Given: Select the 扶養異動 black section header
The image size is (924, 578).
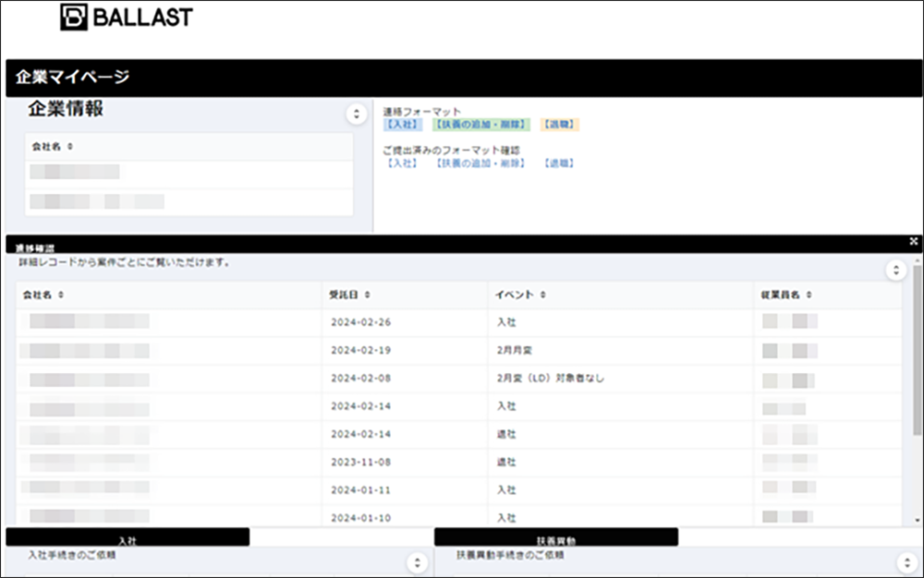Looking at the screenshot, I should click(555, 537).
